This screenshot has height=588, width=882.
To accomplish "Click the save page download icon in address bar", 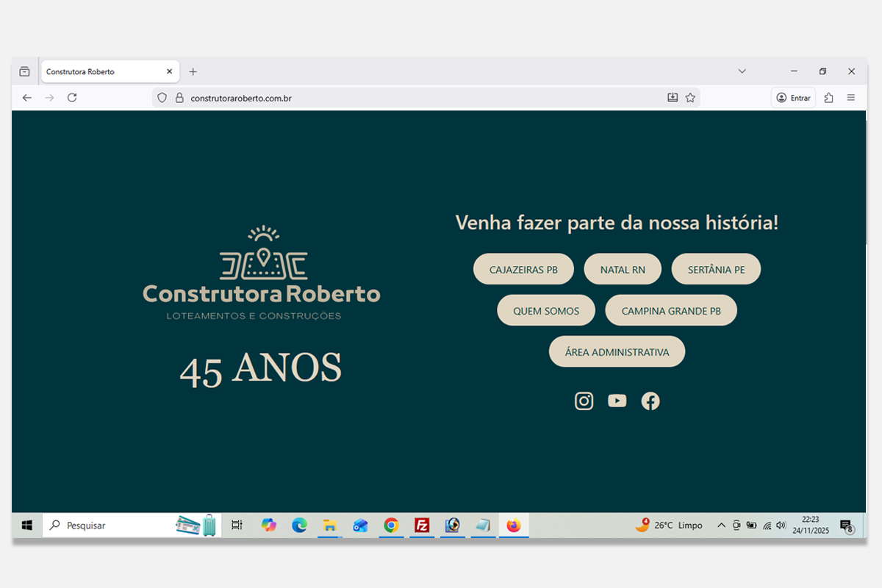I will point(672,97).
